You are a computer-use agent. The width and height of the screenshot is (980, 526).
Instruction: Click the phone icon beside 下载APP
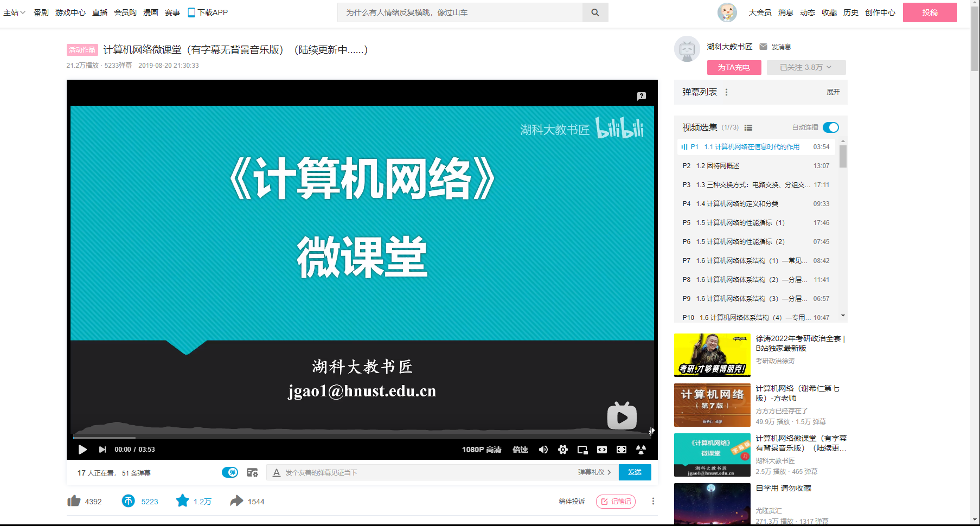pos(191,12)
